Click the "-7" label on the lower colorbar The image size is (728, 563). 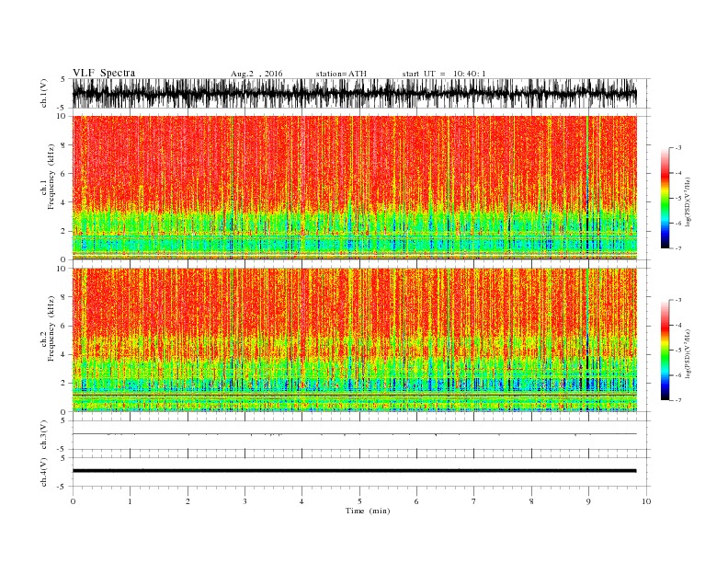click(678, 400)
